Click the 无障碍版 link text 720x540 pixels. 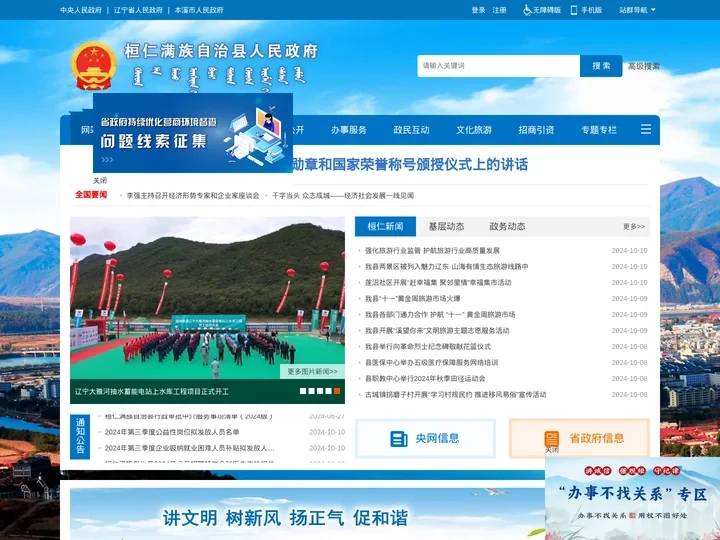pos(546,10)
